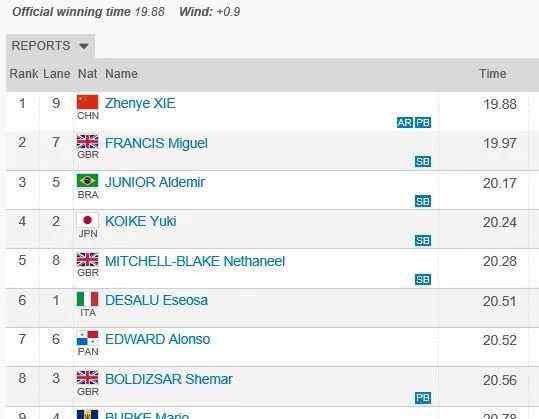Click the Brazil flag next to JUNIOR Aldemir

pos(87,180)
